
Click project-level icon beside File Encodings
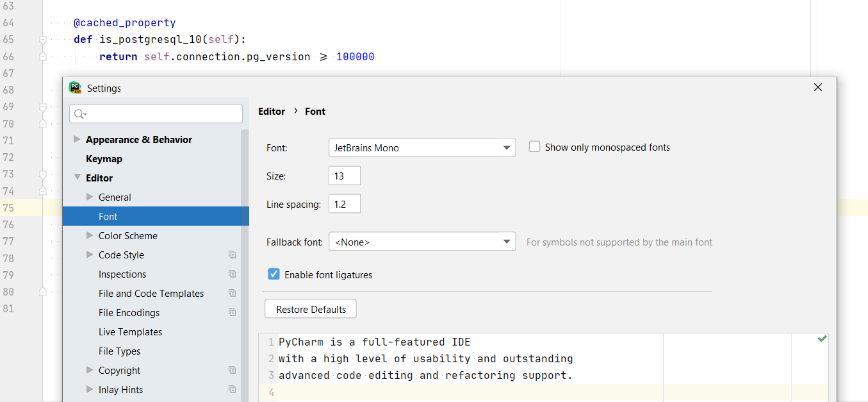click(x=232, y=312)
